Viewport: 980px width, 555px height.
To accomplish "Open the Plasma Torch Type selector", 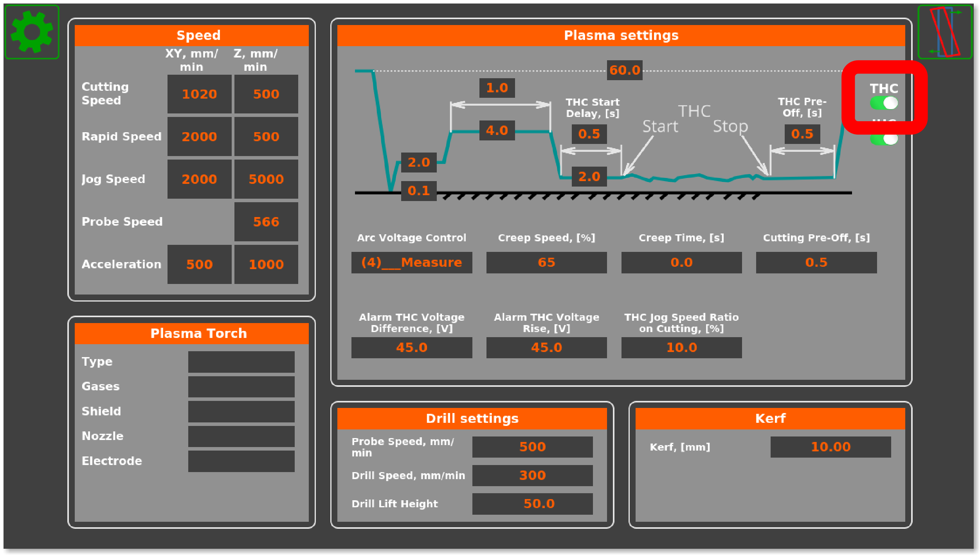I will click(x=241, y=362).
